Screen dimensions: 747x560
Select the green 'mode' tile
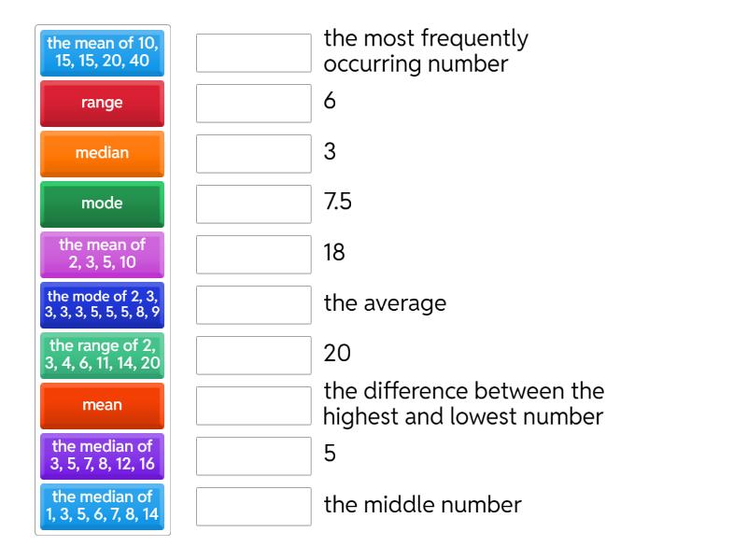pyautogui.click(x=103, y=203)
